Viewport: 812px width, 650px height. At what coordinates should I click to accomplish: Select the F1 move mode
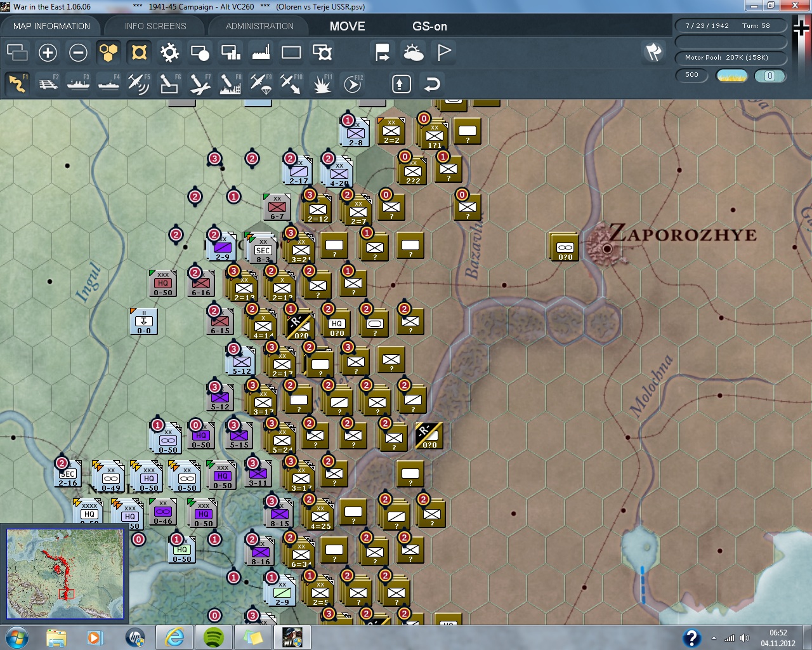[x=17, y=84]
